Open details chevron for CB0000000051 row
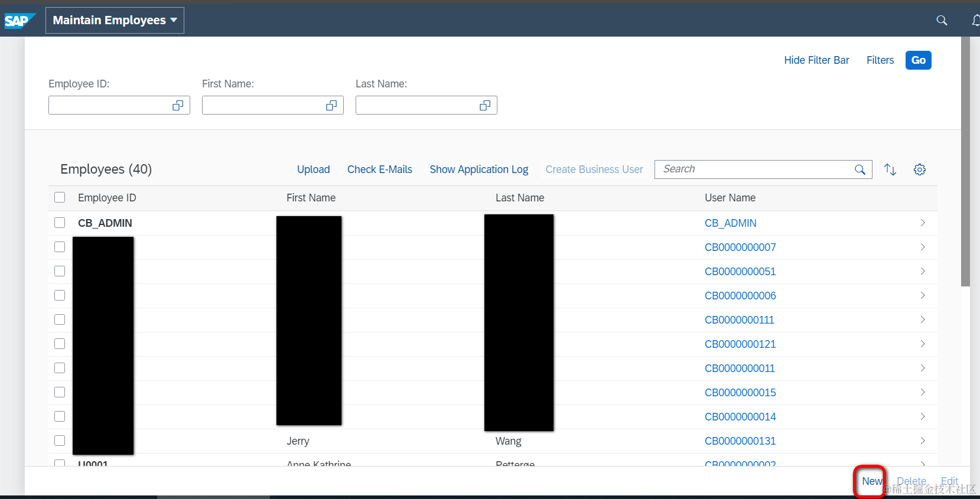The image size is (980, 499). click(x=923, y=271)
